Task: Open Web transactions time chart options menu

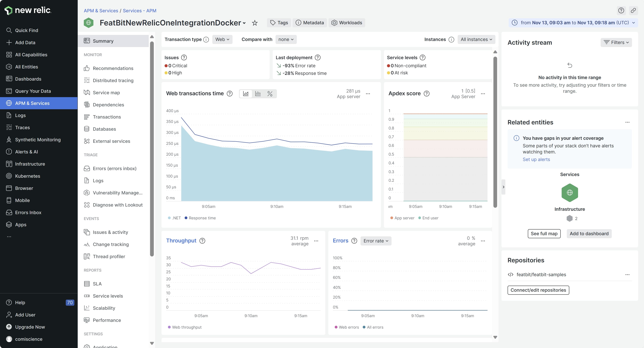Action: click(368, 94)
